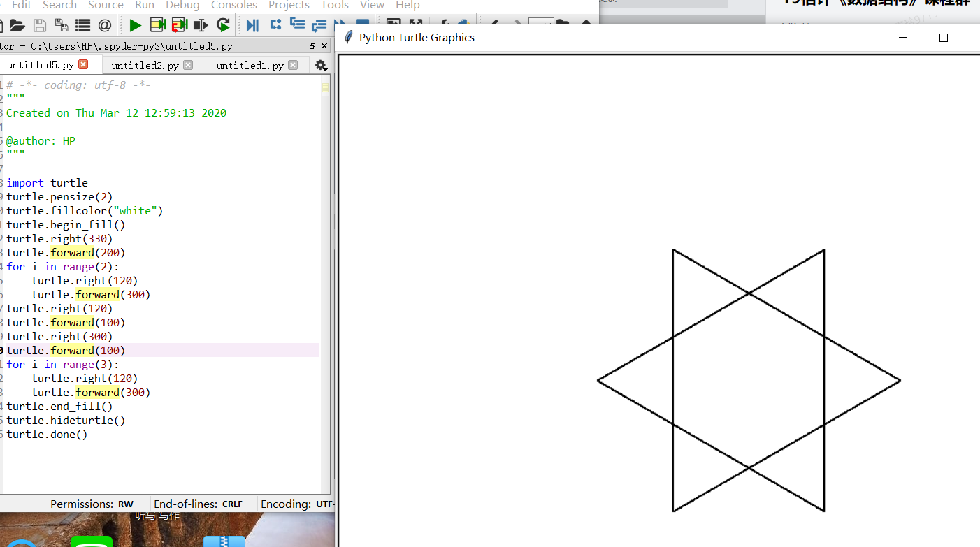Run the file with the green play icon
This screenshot has height=547, width=980.
pyautogui.click(x=136, y=25)
